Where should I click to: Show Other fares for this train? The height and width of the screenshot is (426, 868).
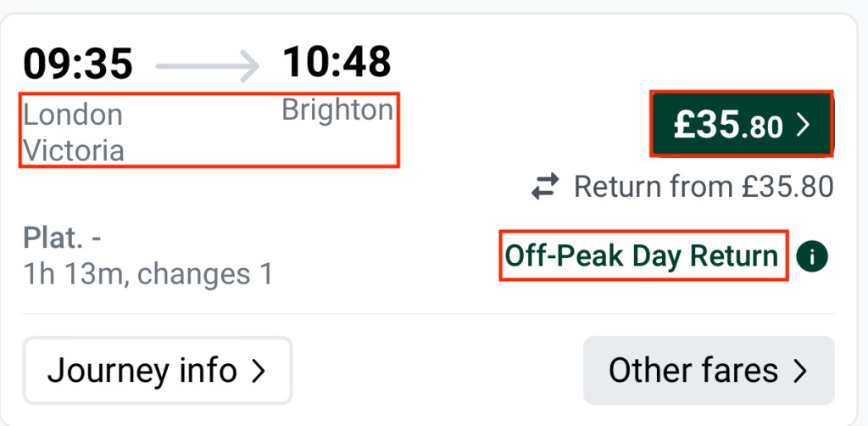click(x=709, y=371)
